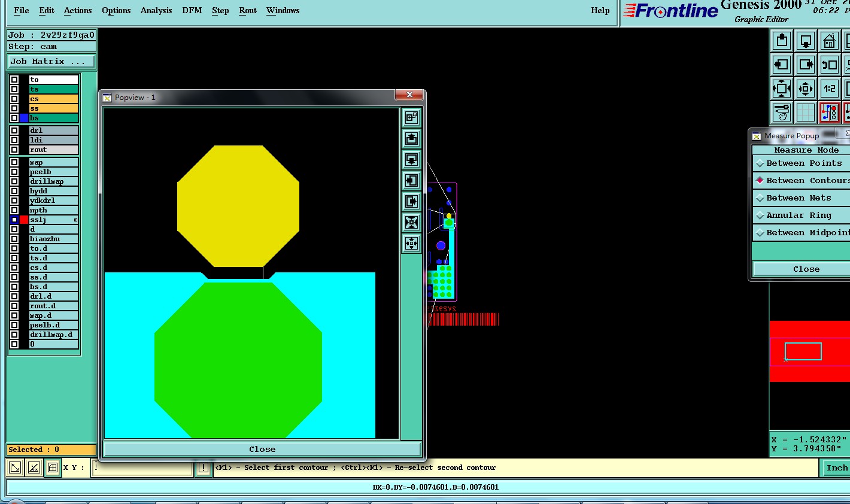This screenshot has height=504, width=850.
Task: Open the Help menu
Action: 600,10
